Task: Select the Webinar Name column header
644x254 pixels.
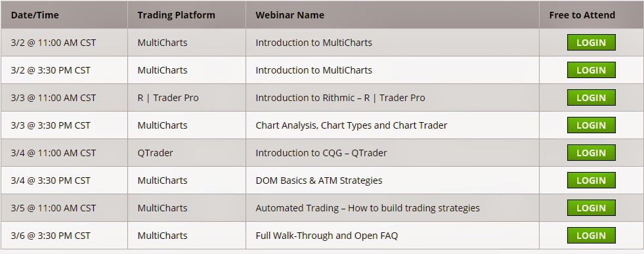Action: click(290, 15)
